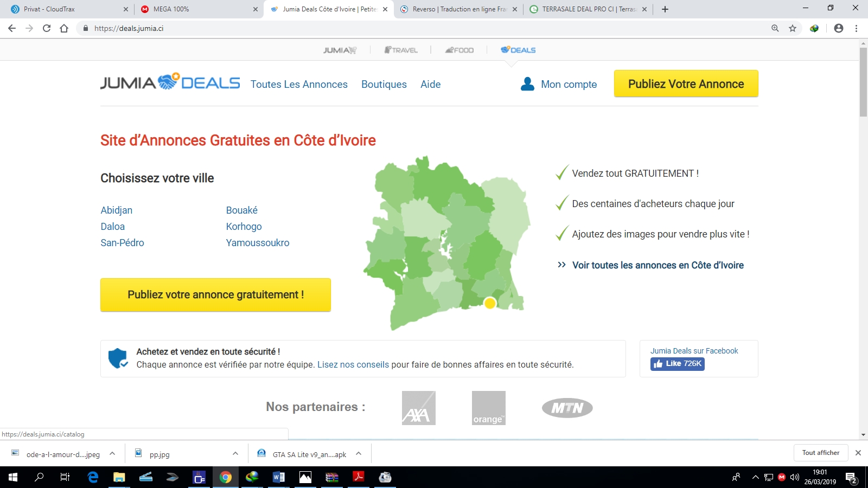Screen dimensions: 868x488
Task: Click the address bar URL field
Action: click(x=380, y=28)
